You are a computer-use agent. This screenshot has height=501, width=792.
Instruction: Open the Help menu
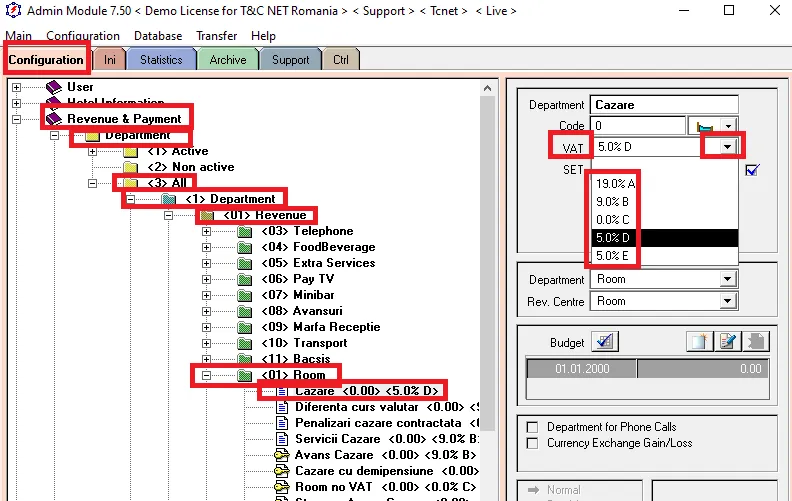(x=263, y=36)
